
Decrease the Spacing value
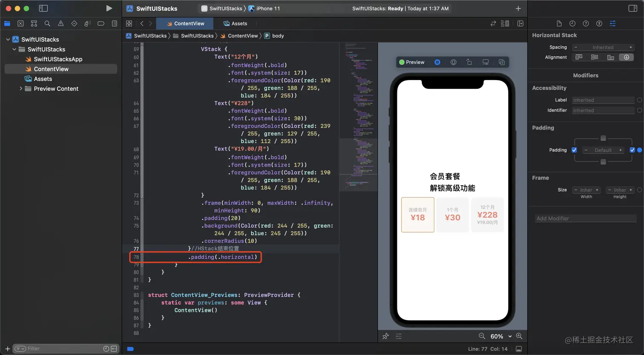point(576,47)
